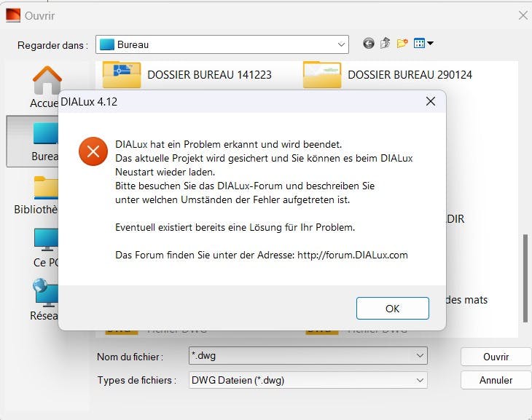Click the DIALux icon in Ouvrir title bar
The width and height of the screenshot is (532, 420).
pos(13,15)
